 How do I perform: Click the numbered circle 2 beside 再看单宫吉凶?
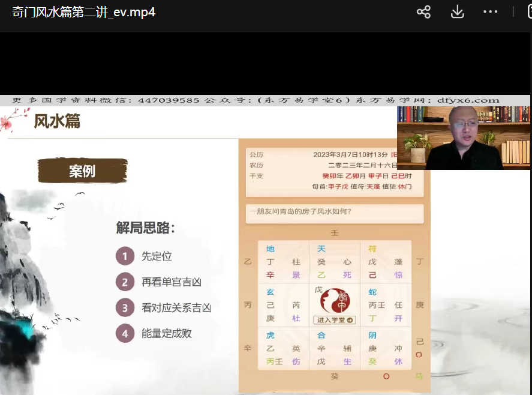[125, 282]
